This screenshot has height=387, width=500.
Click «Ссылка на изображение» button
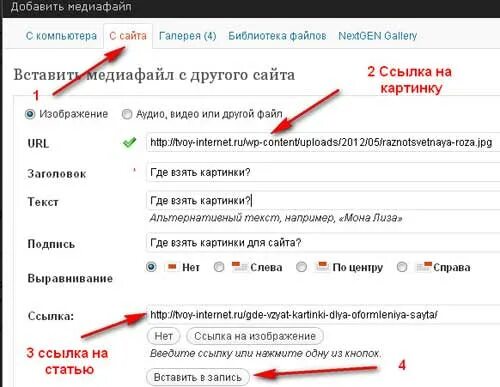click(x=255, y=336)
